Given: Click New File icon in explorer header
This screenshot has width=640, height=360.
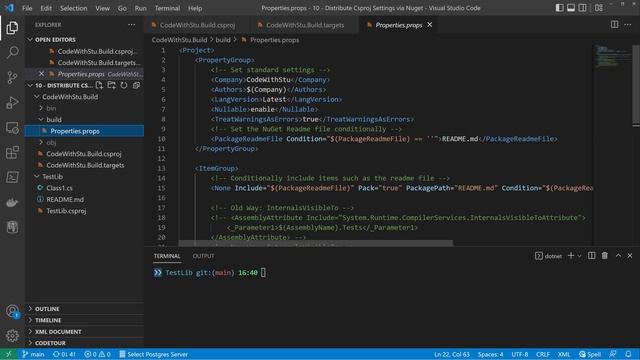Looking at the screenshot, I should tap(99, 85).
